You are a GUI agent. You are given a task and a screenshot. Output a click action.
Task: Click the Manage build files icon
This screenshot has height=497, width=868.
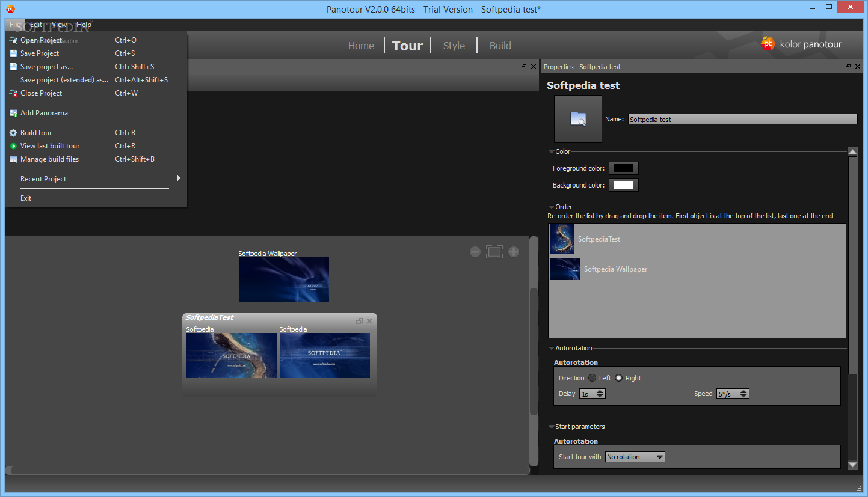(13, 159)
